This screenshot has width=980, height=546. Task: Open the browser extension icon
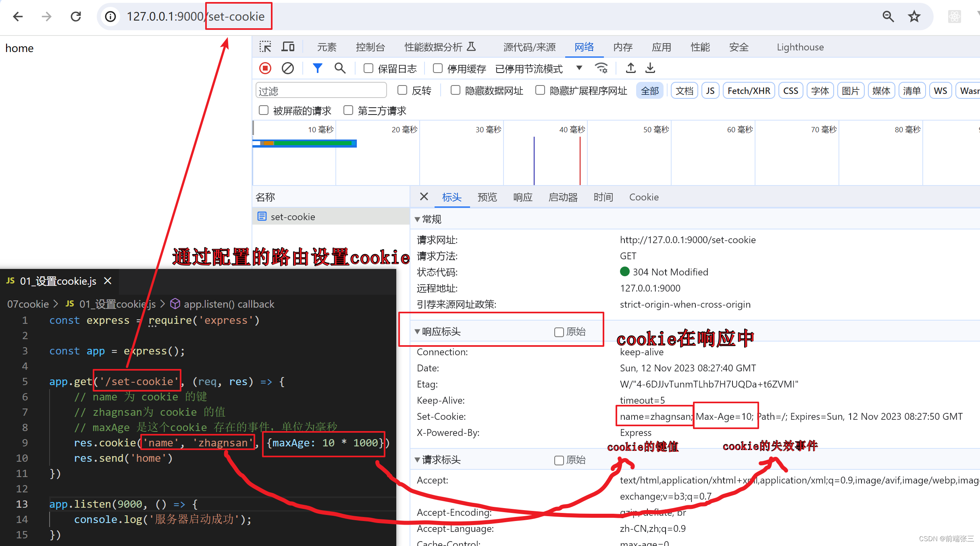tap(954, 17)
